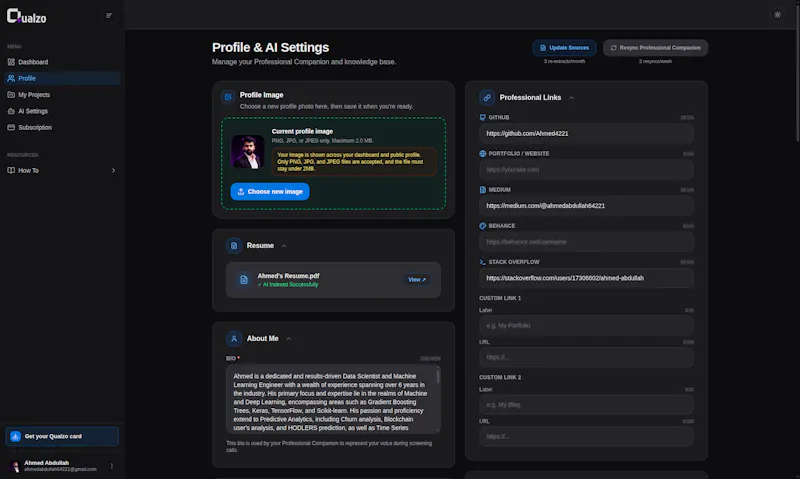Image resolution: width=800 pixels, height=479 pixels.
Task: Click the yellow image requirements notice
Action: [354, 162]
